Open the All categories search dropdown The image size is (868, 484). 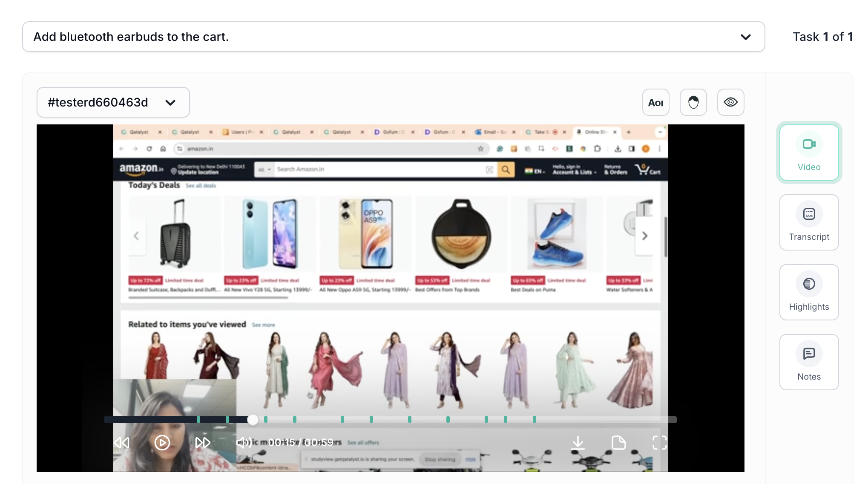(x=264, y=170)
